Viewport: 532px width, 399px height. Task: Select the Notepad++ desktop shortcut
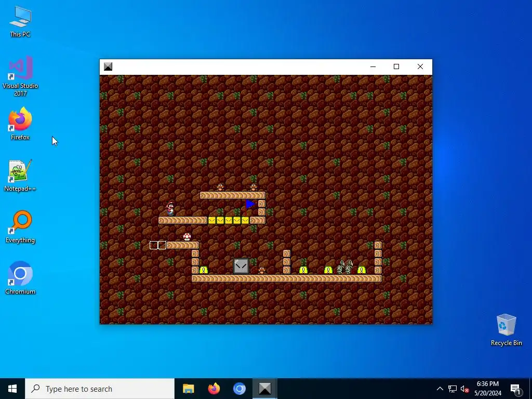click(20, 176)
